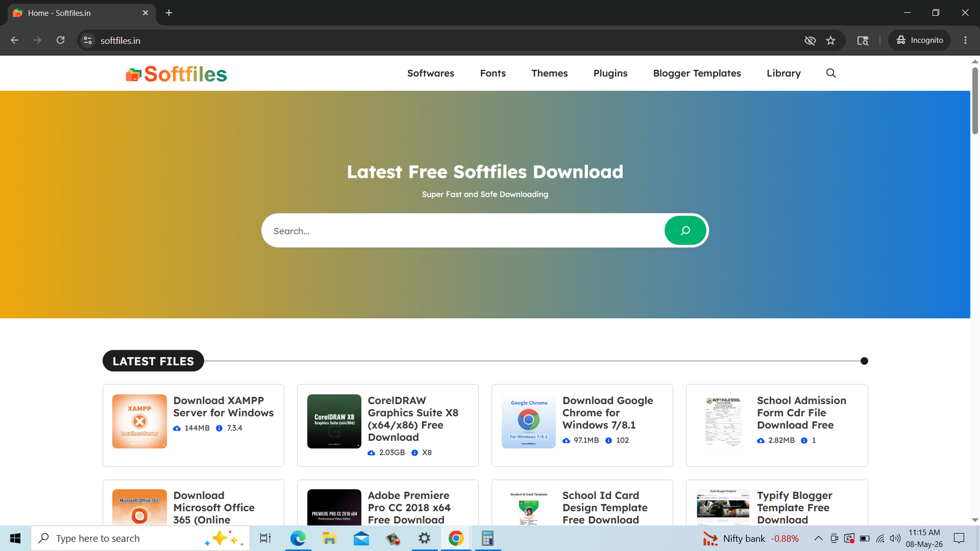Click the third-party cookies blocked eye icon
This screenshot has width=980, height=551.
point(810,40)
